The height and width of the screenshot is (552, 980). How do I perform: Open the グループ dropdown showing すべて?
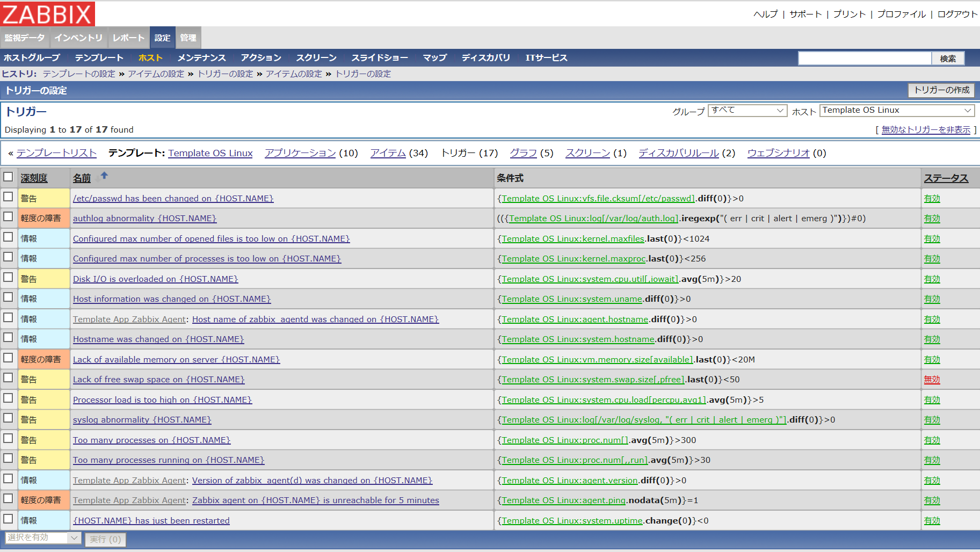pyautogui.click(x=747, y=110)
